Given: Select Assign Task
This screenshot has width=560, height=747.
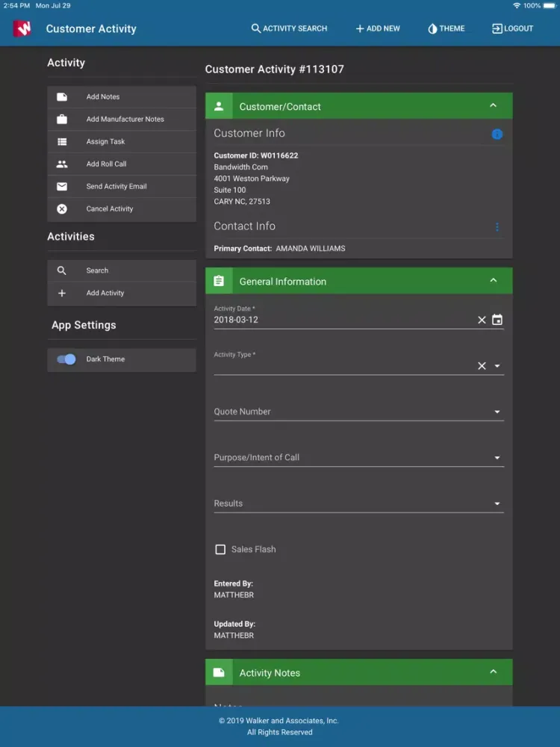Looking at the screenshot, I should pos(122,141).
